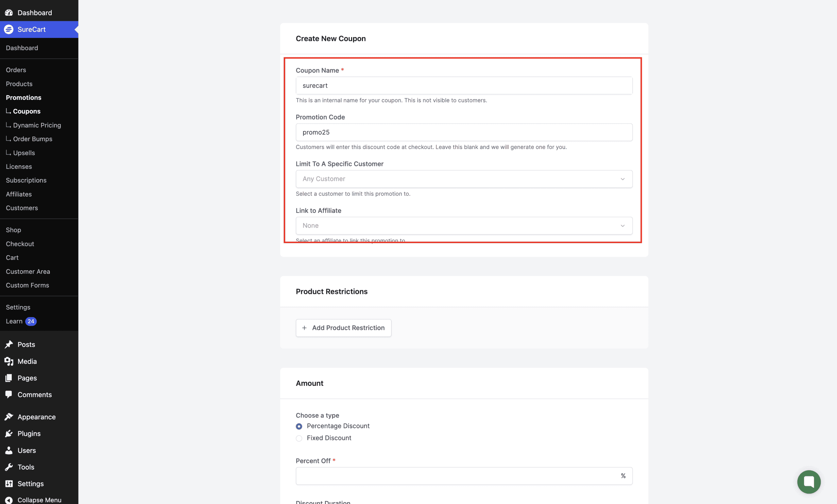
Task: Open the Learn menu item
Action: click(x=14, y=321)
